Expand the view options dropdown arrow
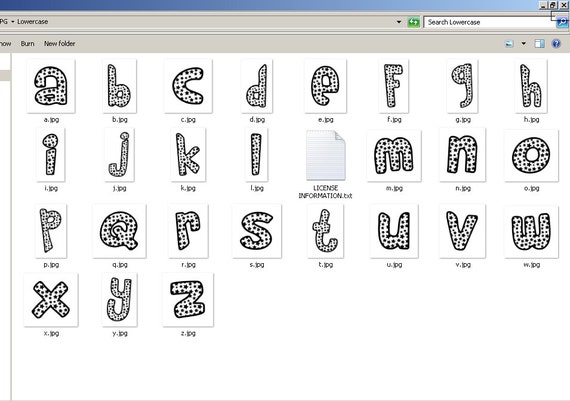Image resolution: width=570 pixels, height=401 pixels. [523, 44]
